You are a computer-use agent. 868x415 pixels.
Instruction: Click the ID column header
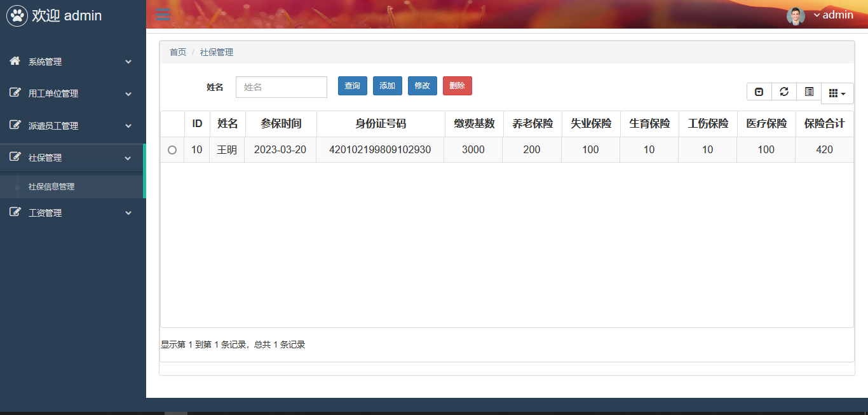pyautogui.click(x=197, y=124)
